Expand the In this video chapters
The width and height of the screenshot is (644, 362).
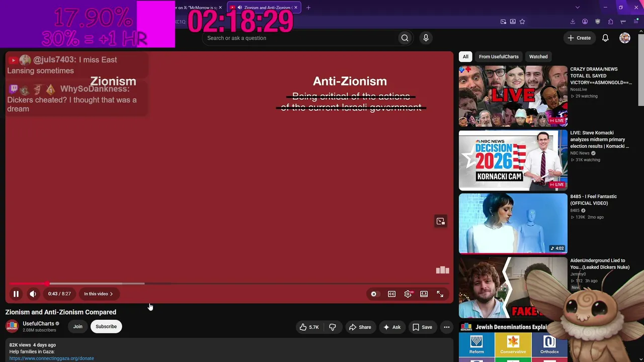[99, 294]
